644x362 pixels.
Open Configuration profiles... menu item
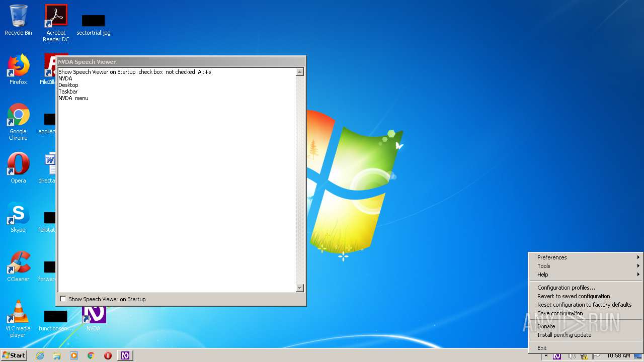(586, 288)
